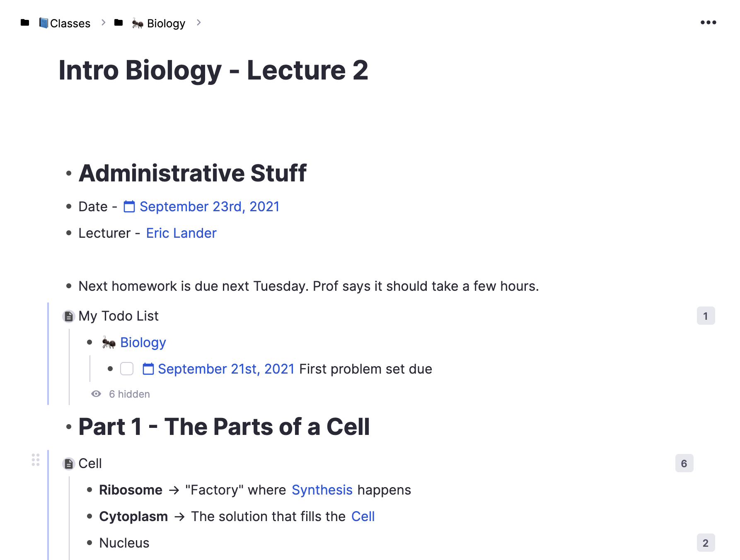Open the three-dot more options menu

tap(708, 22)
